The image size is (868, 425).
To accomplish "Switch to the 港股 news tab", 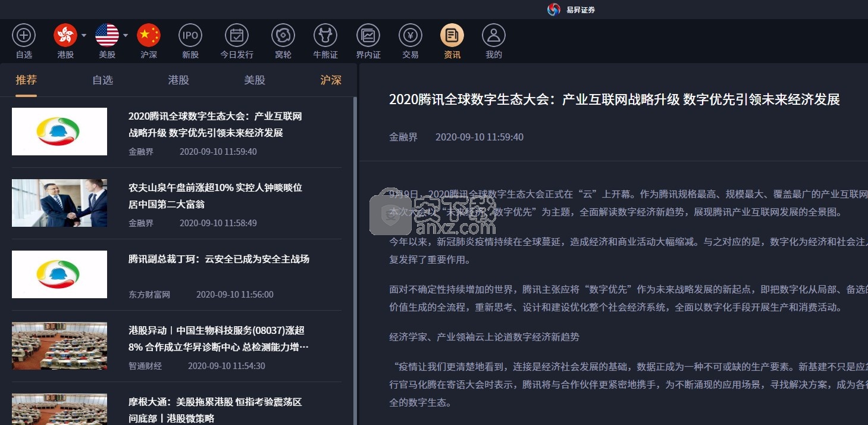I will (x=178, y=80).
